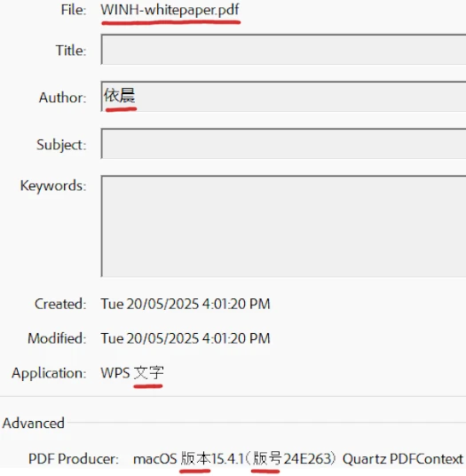Click the Modified date value text

coord(186,338)
